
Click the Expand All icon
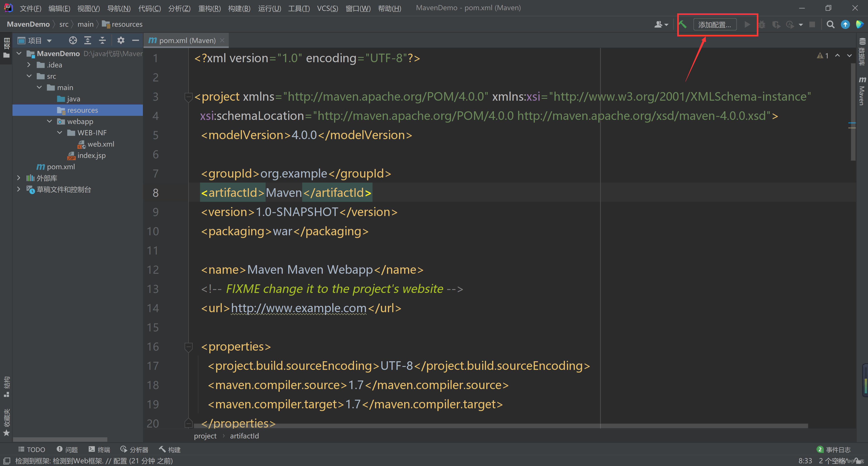[88, 40]
